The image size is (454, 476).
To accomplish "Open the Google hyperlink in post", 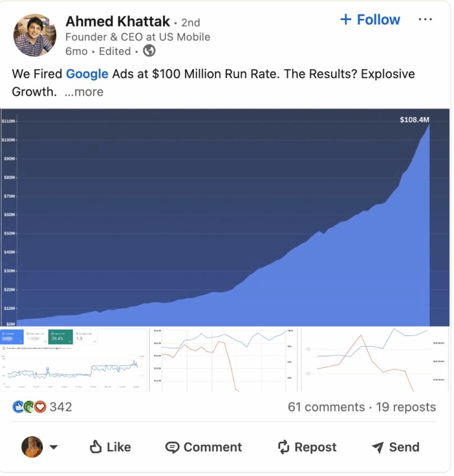I will (87, 74).
